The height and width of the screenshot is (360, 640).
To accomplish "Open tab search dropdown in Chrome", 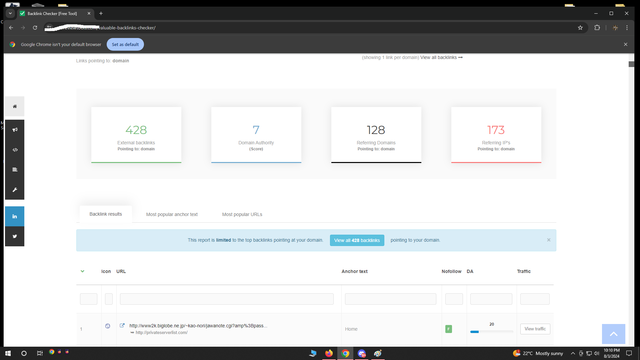I will click(10, 13).
